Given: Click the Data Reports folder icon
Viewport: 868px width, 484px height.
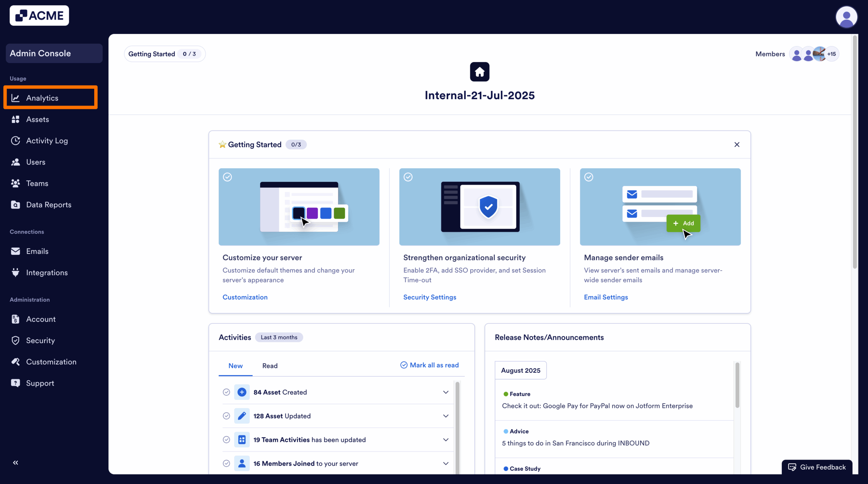Looking at the screenshot, I should (x=15, y=205).
